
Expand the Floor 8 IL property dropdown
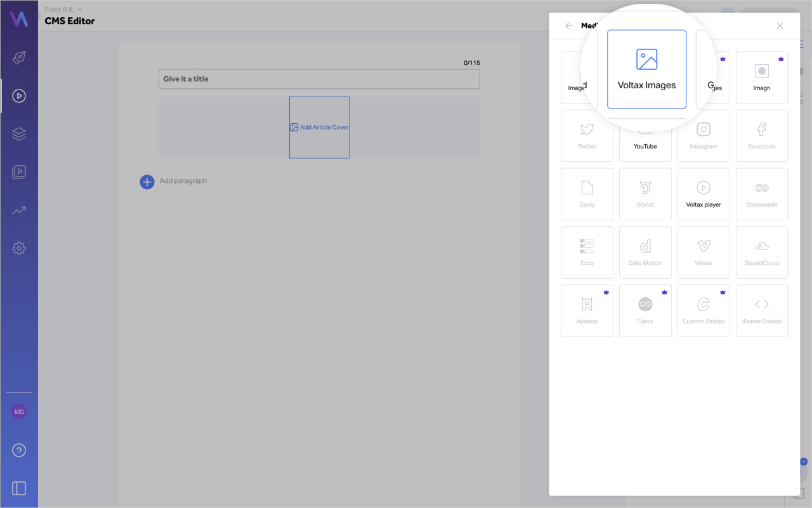(x=63, y=10)
